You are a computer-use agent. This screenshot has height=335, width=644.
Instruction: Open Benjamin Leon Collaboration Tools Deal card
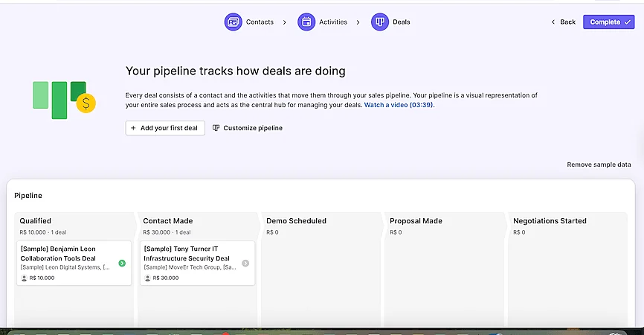(x=74, y=263)
